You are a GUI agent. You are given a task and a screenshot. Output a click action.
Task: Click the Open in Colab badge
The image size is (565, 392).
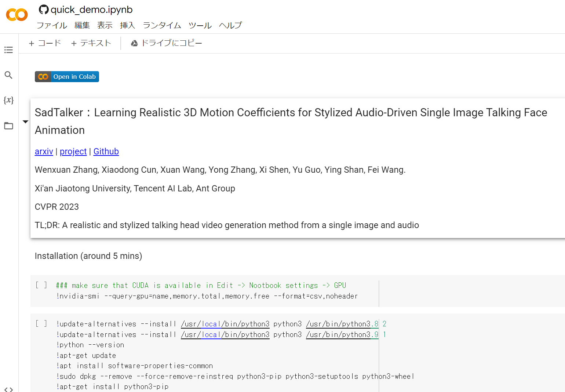(66, 76)
